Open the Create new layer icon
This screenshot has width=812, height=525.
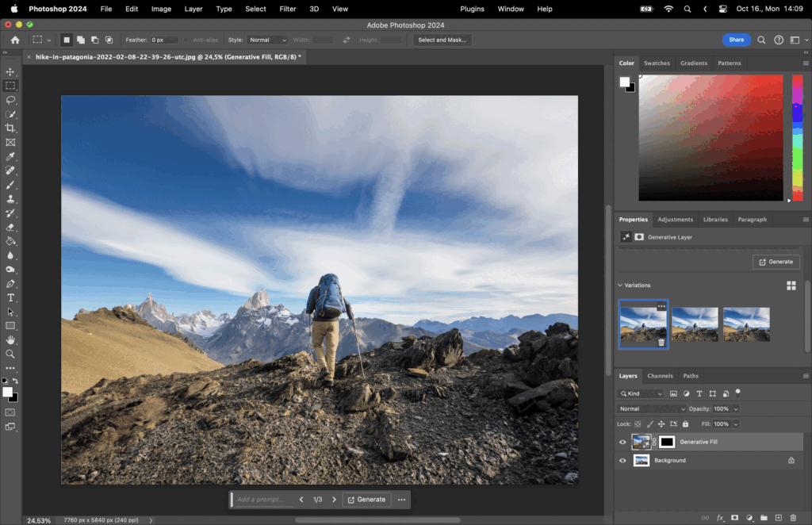[x=779, y=517]
